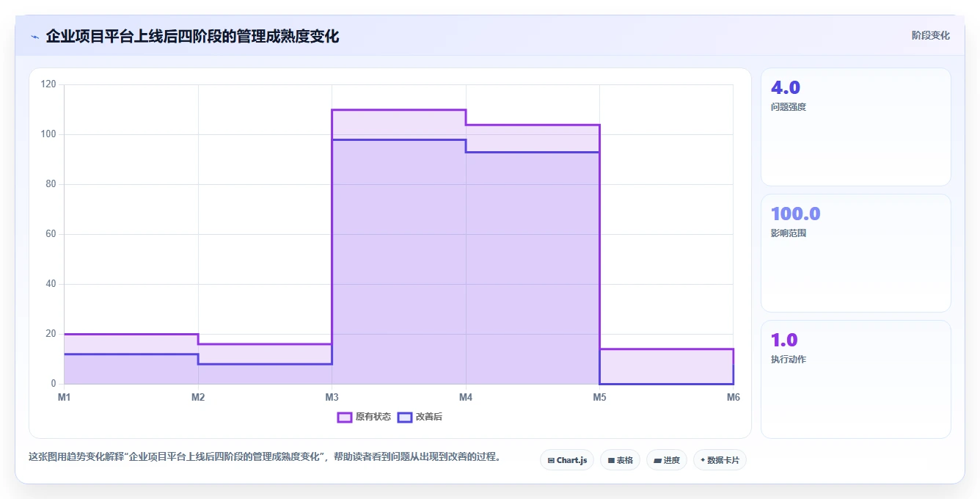This screenshot has width=980, height=499.
Task: Select the 表格 tag
Action: 620,460
